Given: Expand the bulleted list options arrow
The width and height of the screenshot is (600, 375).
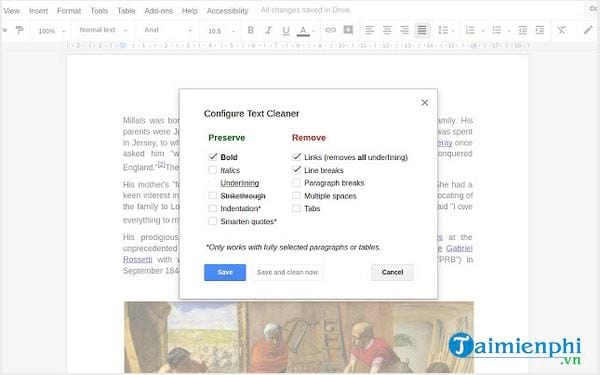Looking at the screenshot, I should click(509, 31).
